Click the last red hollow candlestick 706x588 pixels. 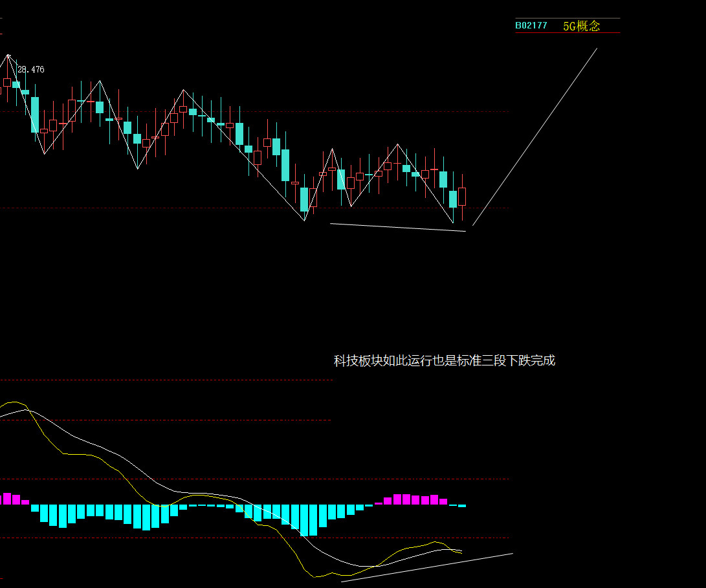point(462,197)
